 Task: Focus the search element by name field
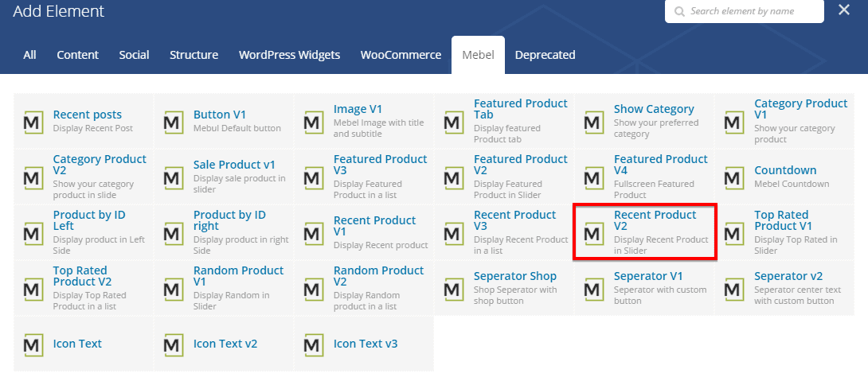click(752, 12)
